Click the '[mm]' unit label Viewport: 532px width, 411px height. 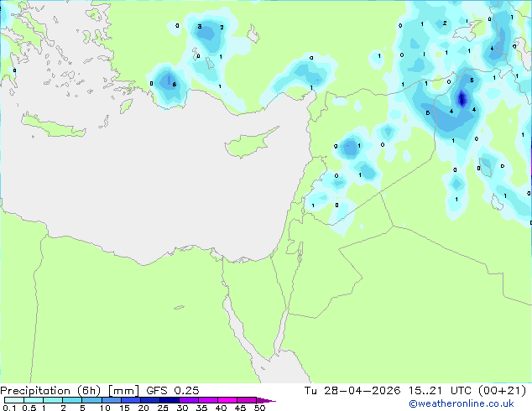[124, 391]
